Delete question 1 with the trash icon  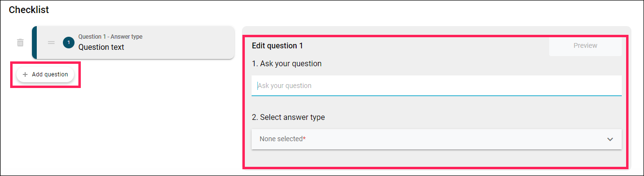point(20,43)
